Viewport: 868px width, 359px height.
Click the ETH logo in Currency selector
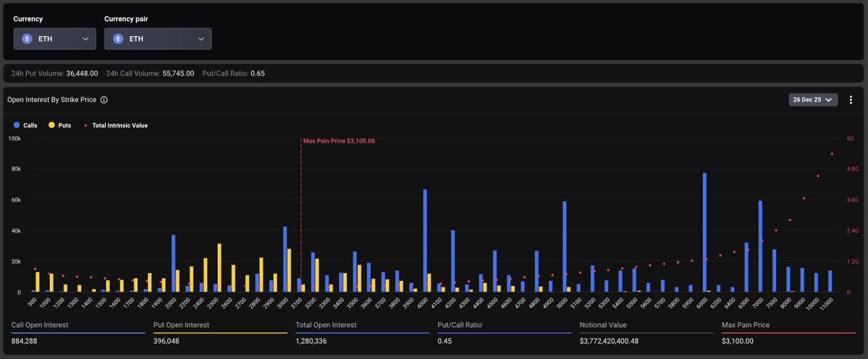[28, 38]
